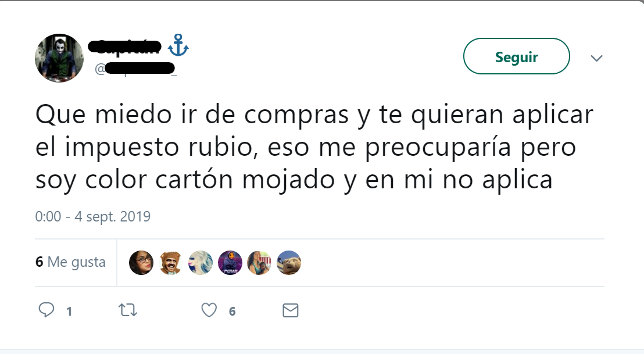Like the tweet with the heart icon
Screen dimensions: 644x354
point(209,310)
